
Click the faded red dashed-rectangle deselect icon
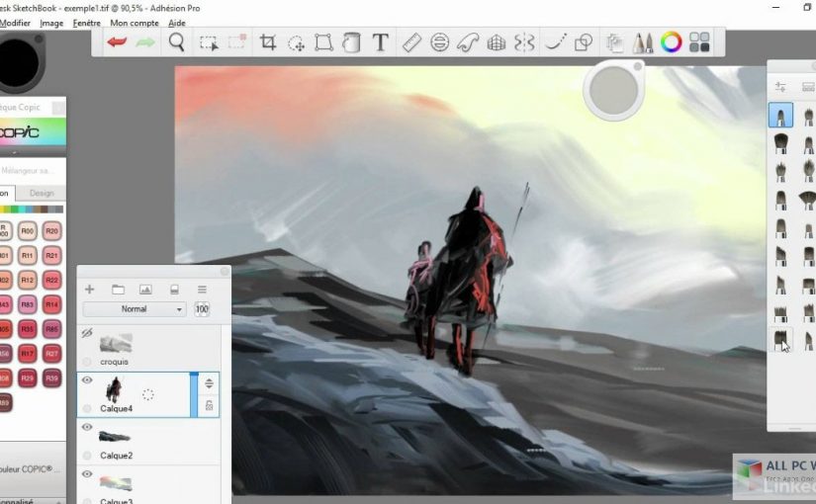tap(236, 42)
